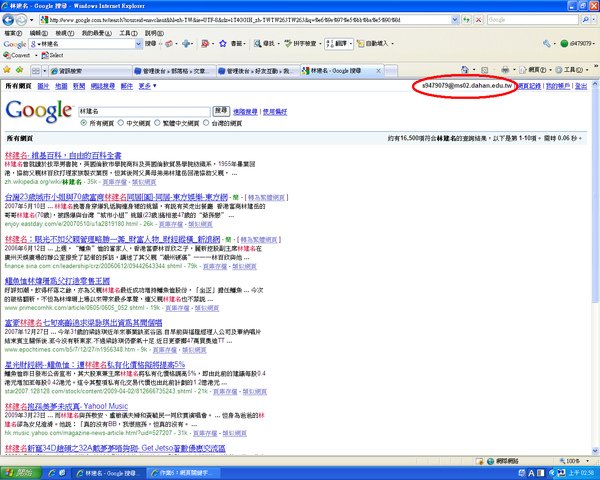Click the magnifier icon of the IE search box
This screenshot has width=600, height=480.
point(585,20)
